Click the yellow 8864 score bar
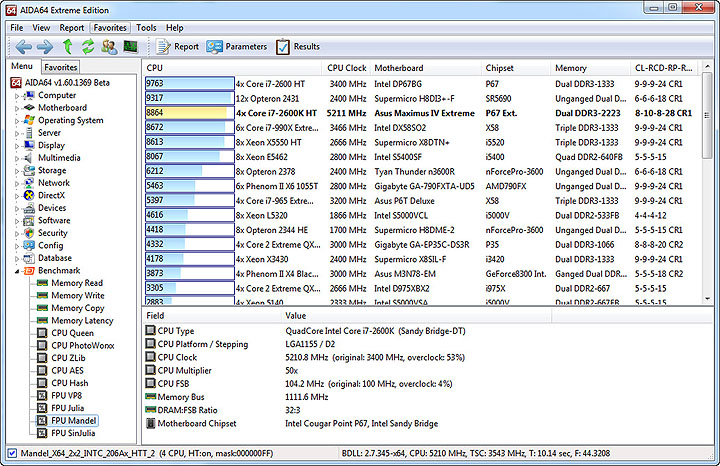Viewport: 720px width, 466px height. pos(190,113)
